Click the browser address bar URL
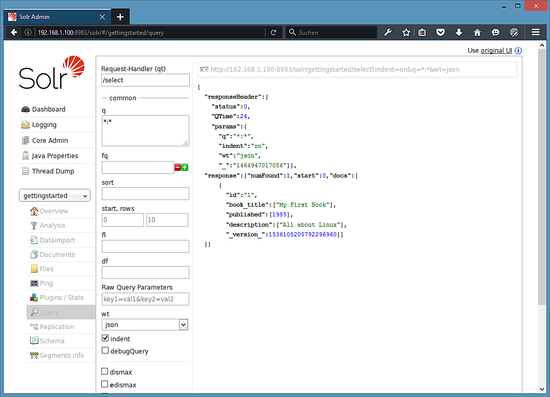Screen dimensions: 550x397 (x=101, y=33)
